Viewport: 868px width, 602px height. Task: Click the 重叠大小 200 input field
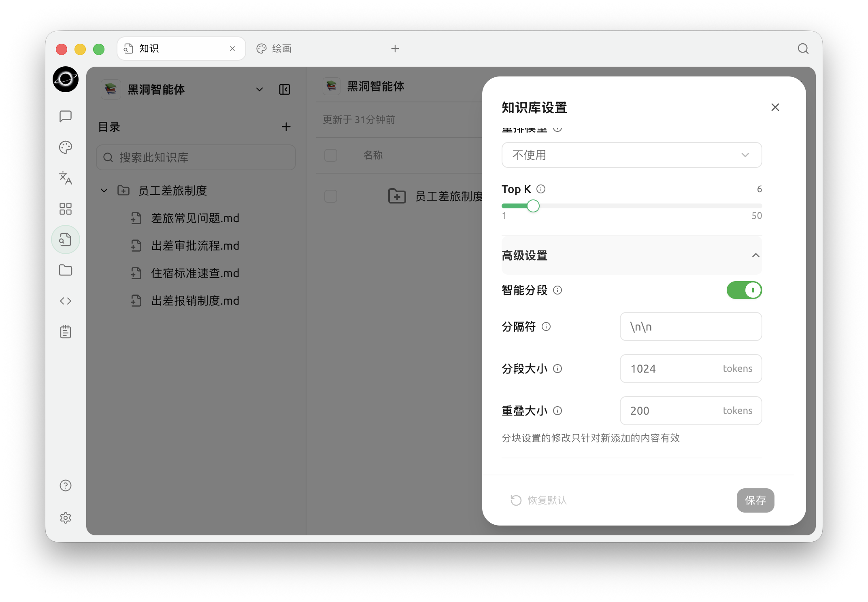tap(691, 411)
